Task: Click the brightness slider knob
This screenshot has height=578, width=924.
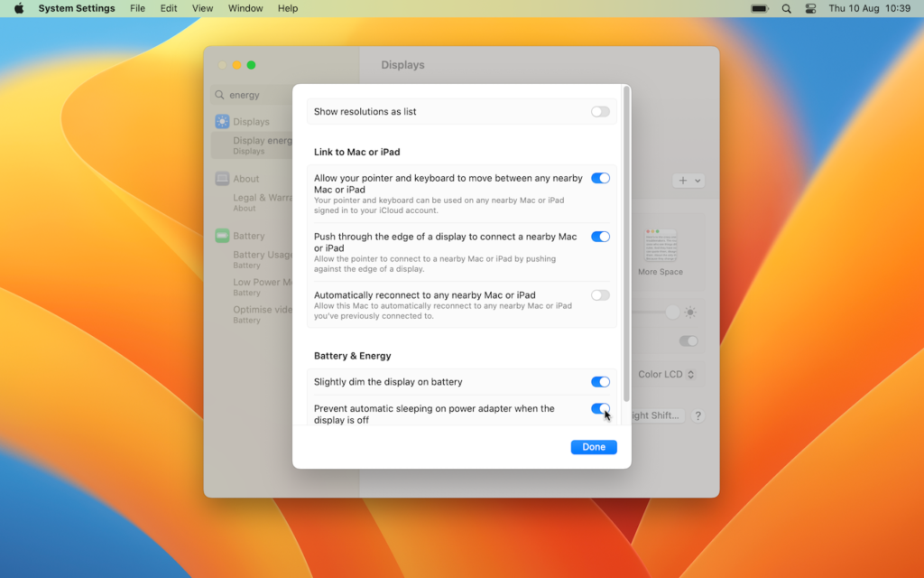Action: point(672,312)
